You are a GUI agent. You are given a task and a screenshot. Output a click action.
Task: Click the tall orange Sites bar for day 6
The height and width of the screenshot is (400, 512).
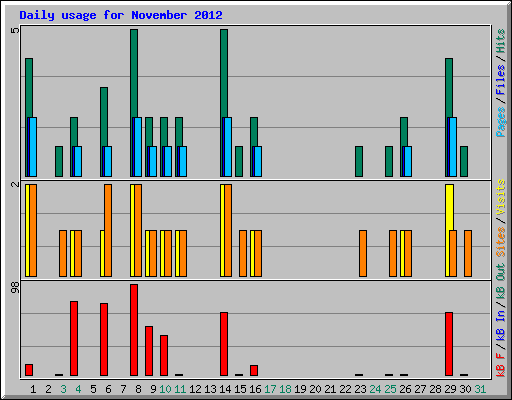pyautogui.click(x=108, y=230)
